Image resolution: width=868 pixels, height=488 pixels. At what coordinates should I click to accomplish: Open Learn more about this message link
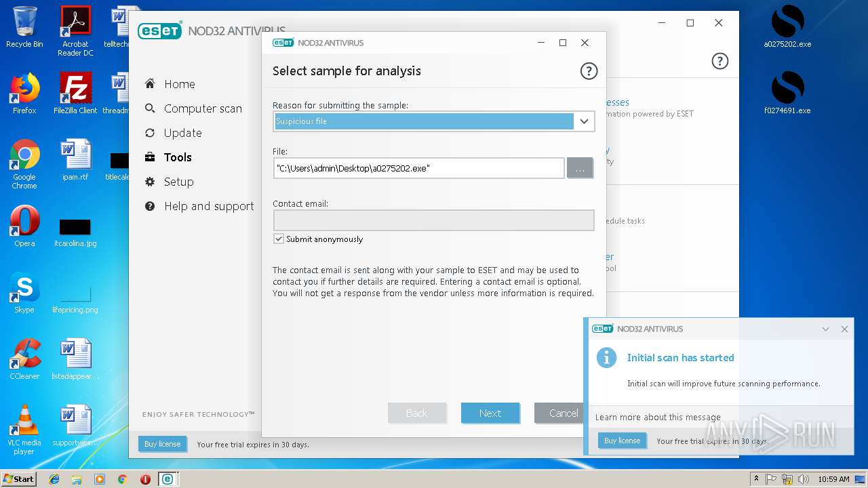[x=658, y=418]
